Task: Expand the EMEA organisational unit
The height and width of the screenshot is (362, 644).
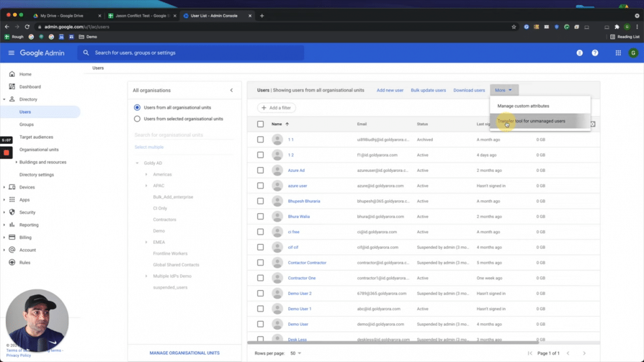Action: pos(146,242)
